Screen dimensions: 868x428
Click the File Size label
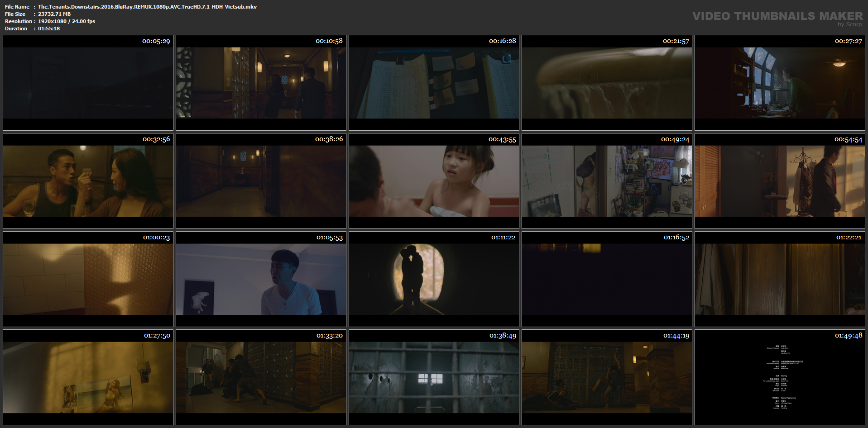coord(15,14)
